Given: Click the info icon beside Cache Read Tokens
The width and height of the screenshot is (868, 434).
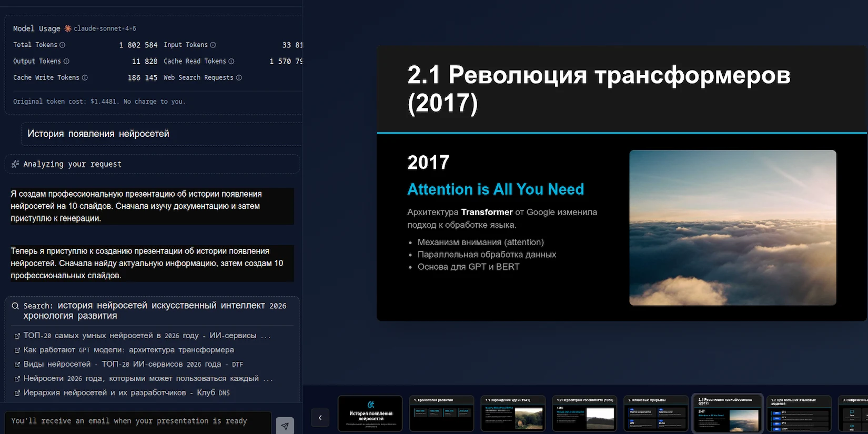Looking at the screenshot, I should click(231, 62).
